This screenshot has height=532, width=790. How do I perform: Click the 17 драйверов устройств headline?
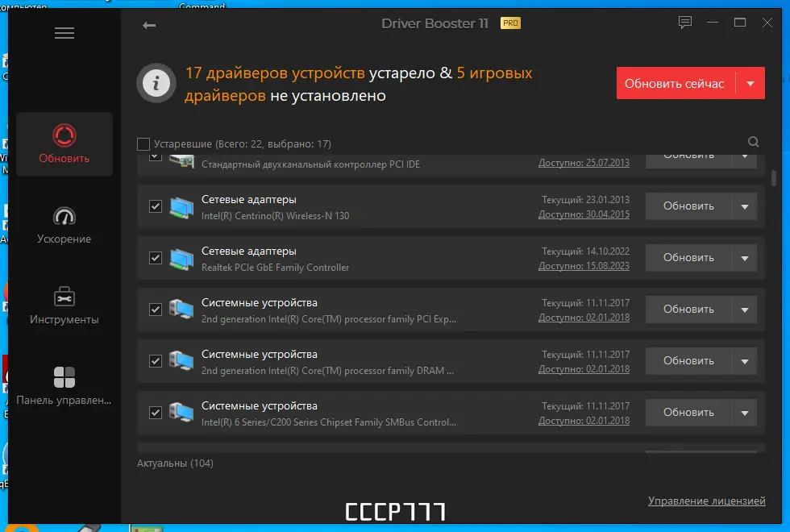pyautogui.click(x=275, y=73)
